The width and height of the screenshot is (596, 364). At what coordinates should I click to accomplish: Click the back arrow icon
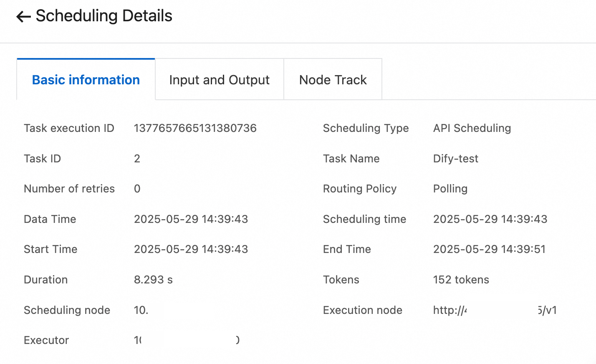pyautogui.click(x=23, y=17)
